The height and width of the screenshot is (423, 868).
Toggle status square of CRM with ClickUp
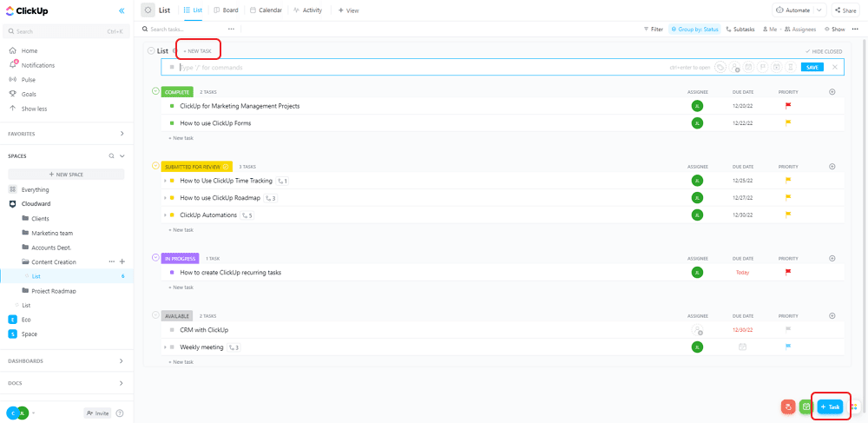(x=172, y=330)
